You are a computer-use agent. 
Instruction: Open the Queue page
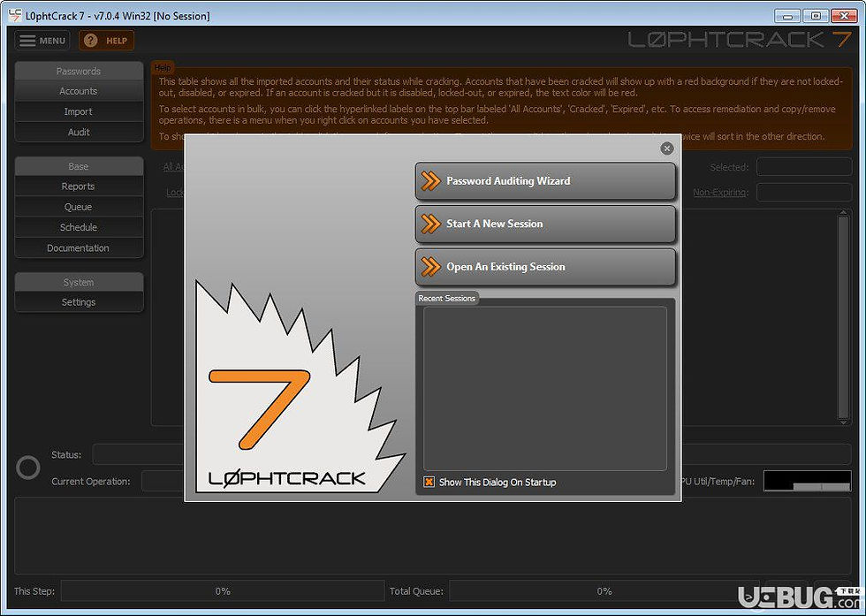pos(79,207)
